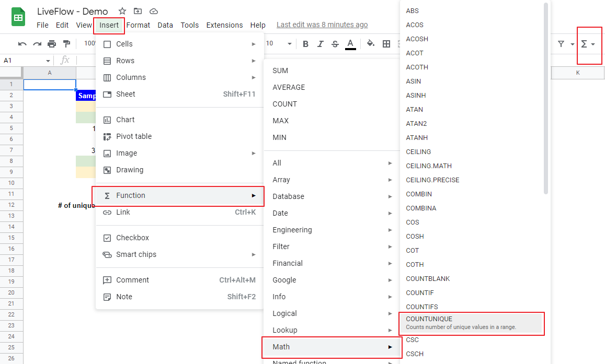Check the cloud save status icon

[x=154, y=11]
